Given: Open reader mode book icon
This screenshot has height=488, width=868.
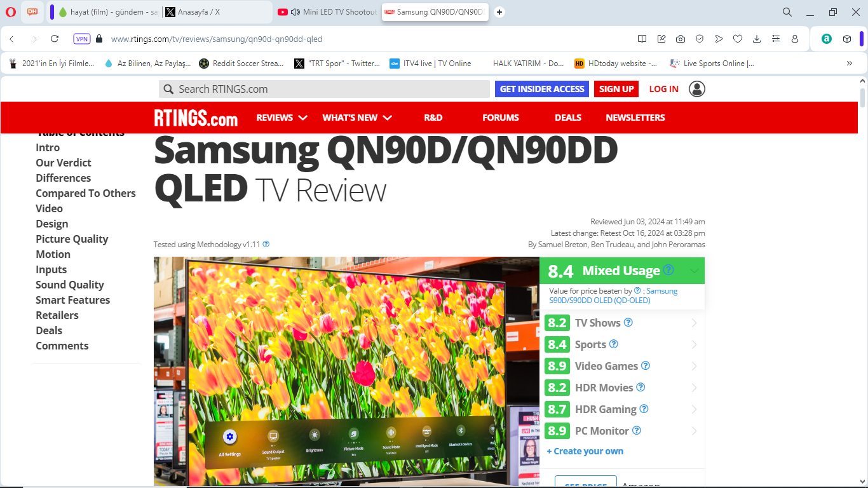Looking at the screenshot, I should point(642,39).
